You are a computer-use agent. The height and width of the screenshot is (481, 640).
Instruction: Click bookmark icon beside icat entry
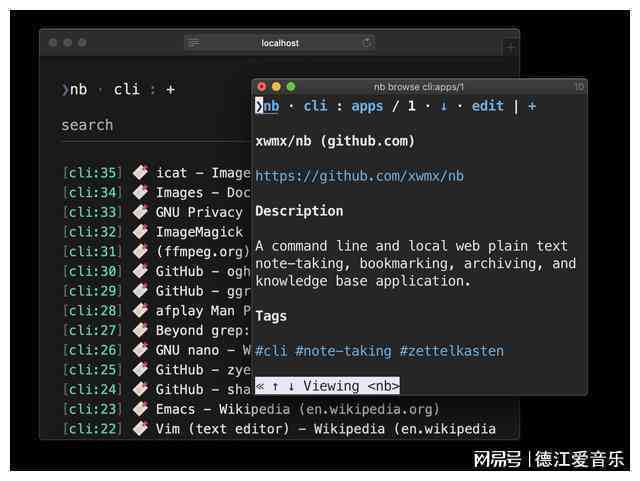click(140, 173)
